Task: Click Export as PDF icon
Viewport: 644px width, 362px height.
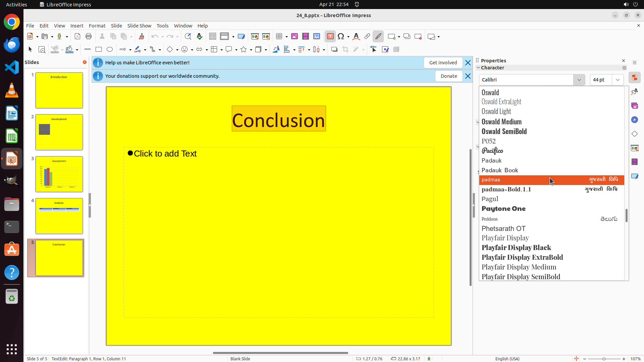Action: pos(77,37)
